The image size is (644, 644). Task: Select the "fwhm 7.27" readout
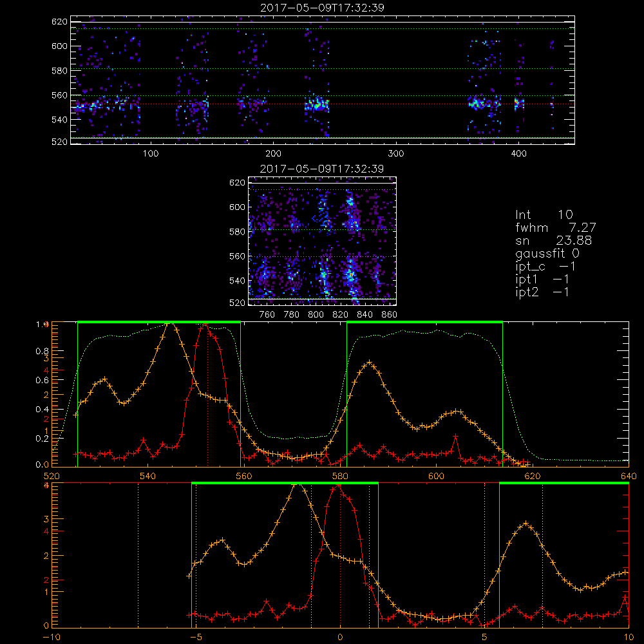pos(555,227)
